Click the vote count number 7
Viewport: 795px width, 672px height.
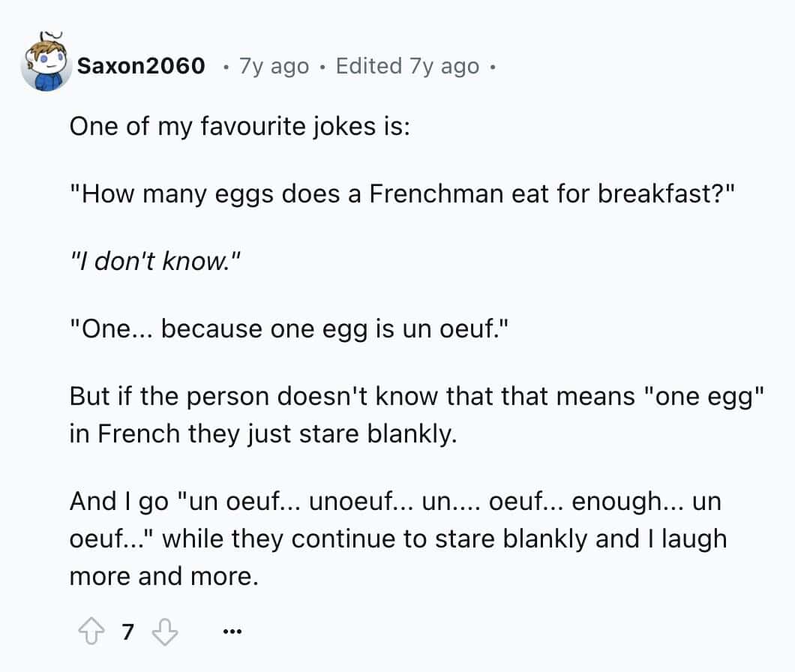click(127, 634)
